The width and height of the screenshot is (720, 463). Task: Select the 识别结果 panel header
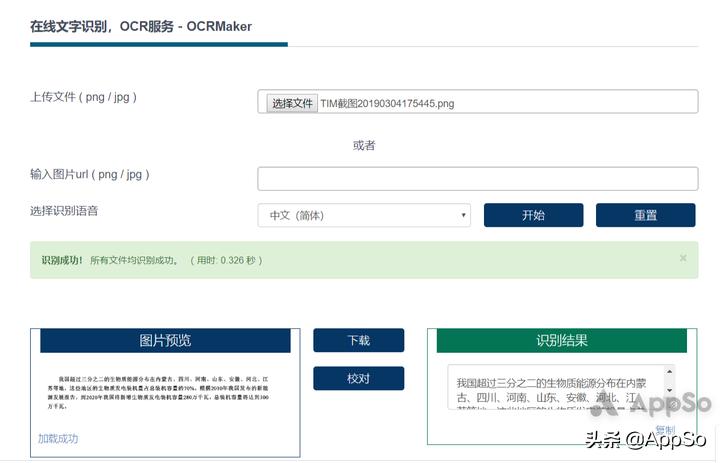[x=562, y=340]
